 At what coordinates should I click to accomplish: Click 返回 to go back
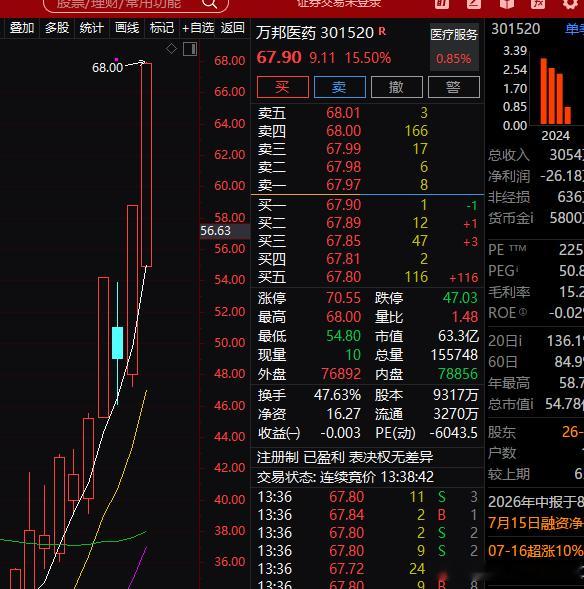(x=232, y=28)
